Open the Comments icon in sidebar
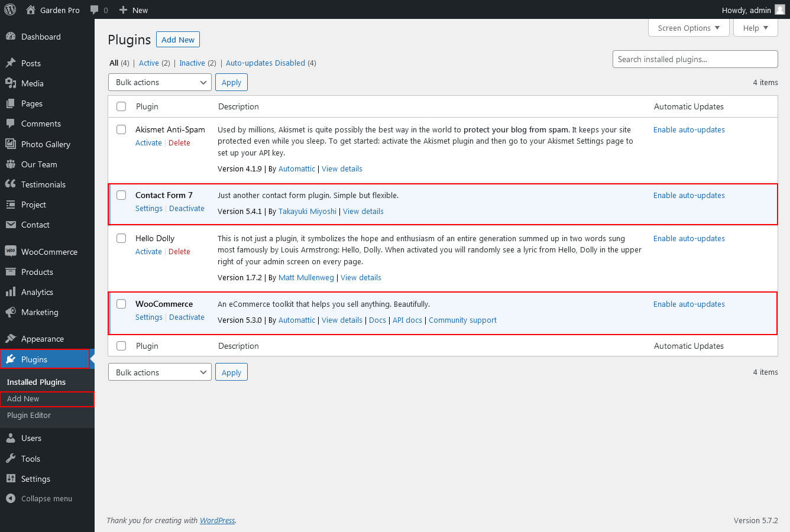The image size is (790, 532). click(10, 124)
